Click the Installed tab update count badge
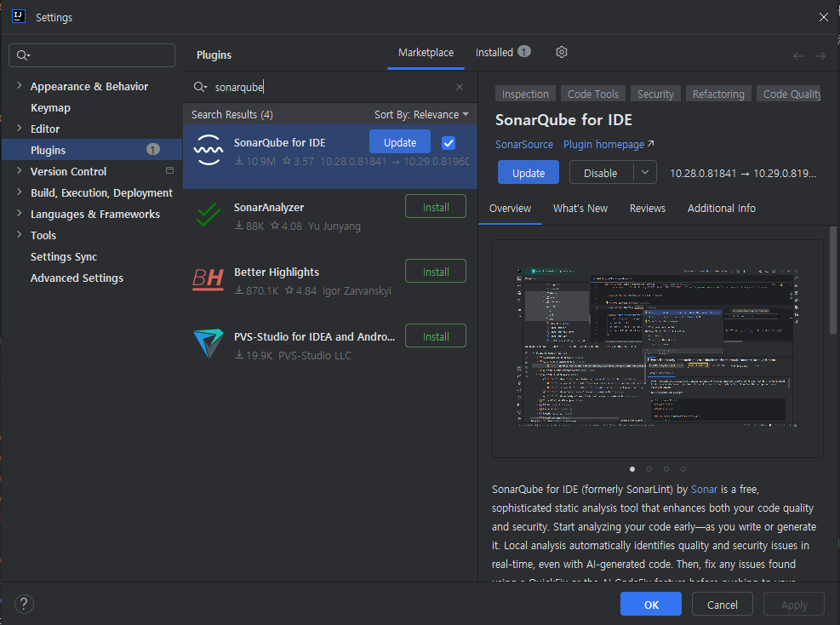Viewport: 840px width, 625px height. click(524, 51)
